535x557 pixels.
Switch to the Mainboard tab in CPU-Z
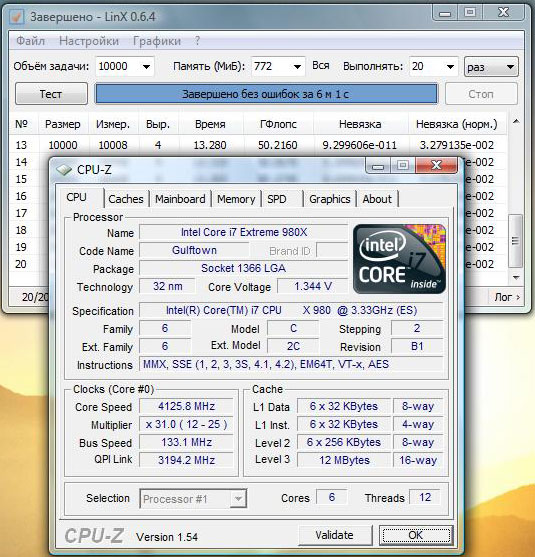click(180, 199)
